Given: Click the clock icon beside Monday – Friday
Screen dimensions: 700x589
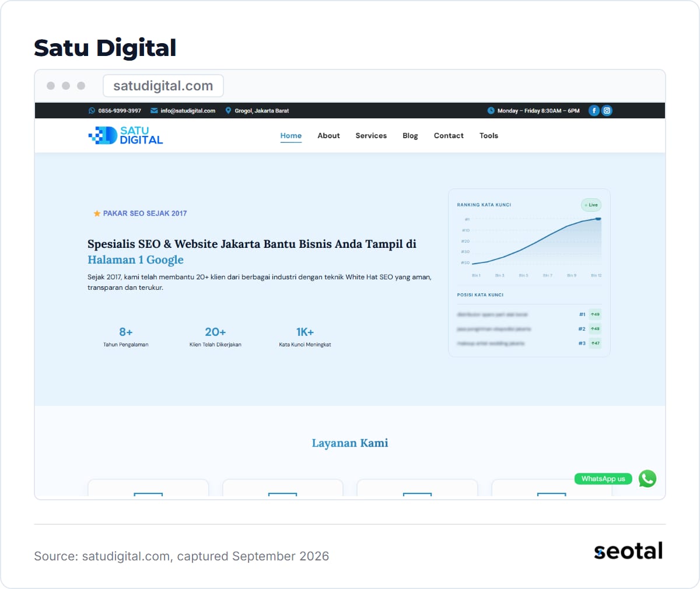Looking at the screenshot, I should tap(491, 111).
